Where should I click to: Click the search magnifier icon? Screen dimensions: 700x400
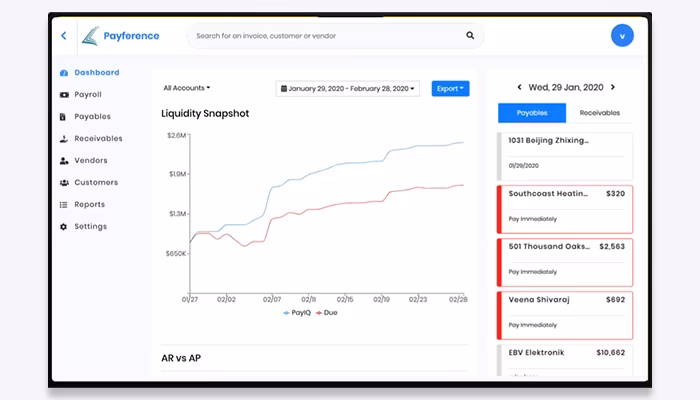470,35
